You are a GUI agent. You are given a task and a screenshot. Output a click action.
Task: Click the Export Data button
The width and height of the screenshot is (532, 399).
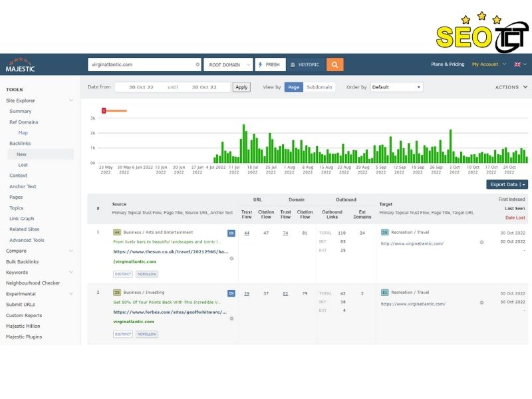point(507,185)
